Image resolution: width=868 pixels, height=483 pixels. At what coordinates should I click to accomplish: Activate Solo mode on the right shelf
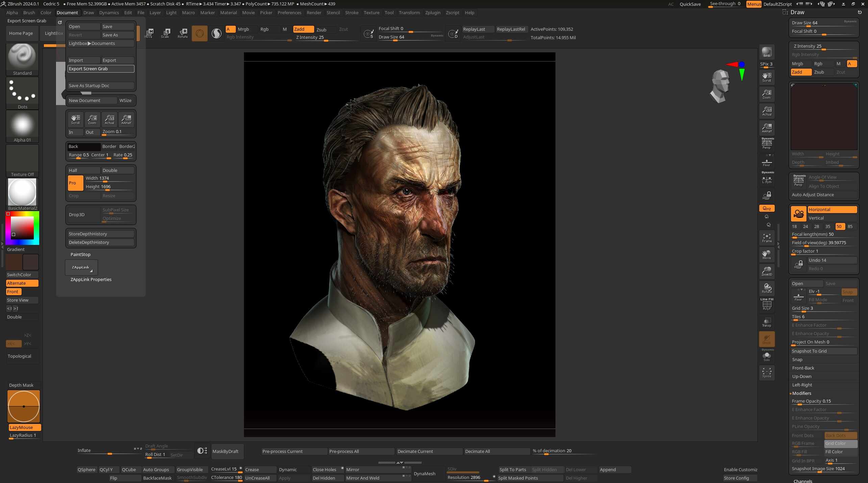(766, 356)
